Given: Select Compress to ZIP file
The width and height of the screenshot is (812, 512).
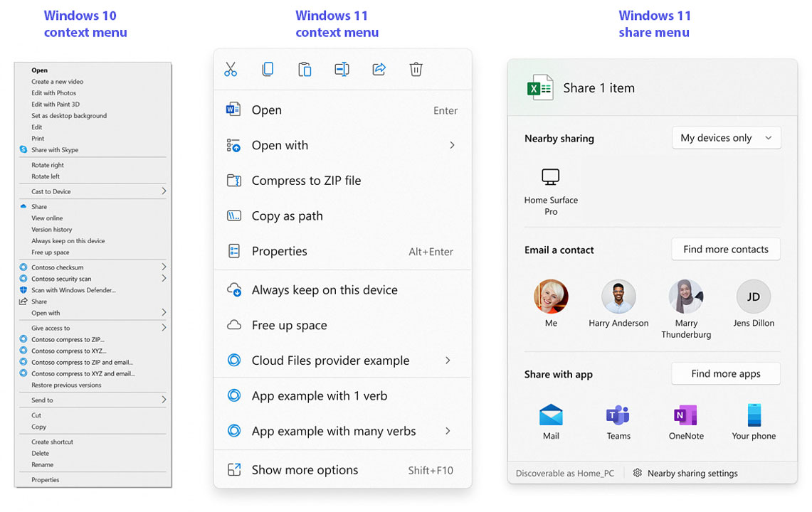Looking at the screenshot, I should pyautogui.click(x=342, y=181).
